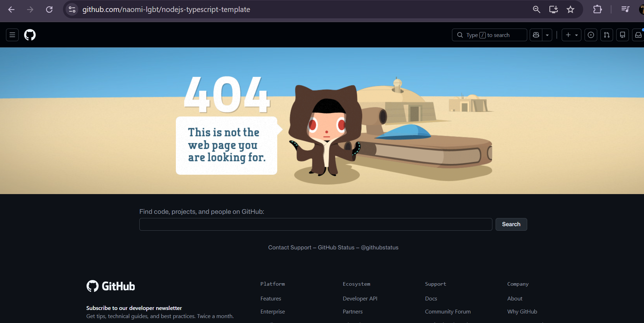This screenshot has width=644, height=323.
Task: Open GitHub Copilot chat icon
Action: click(x=536, y=35)
